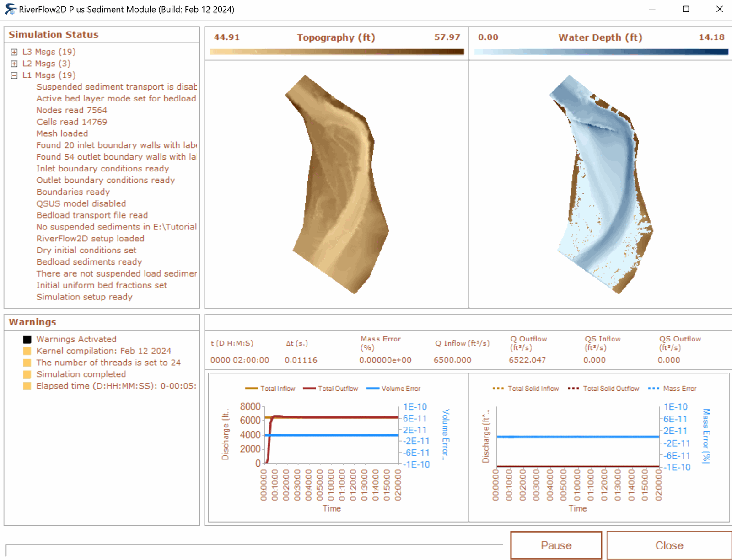Click the Topography brown color scale bar
This screenshot has width=732, height=560.
(x=337, y=52)
